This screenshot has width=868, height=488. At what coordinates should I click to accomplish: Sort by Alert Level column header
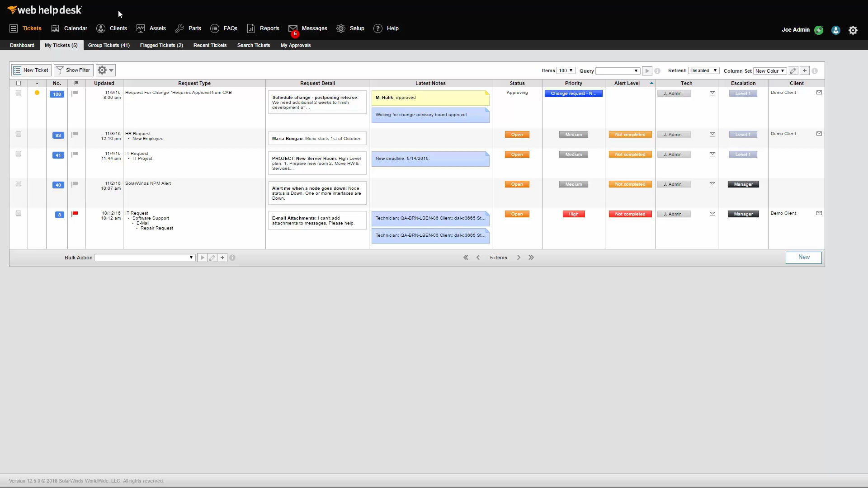[x=627, y=83]
